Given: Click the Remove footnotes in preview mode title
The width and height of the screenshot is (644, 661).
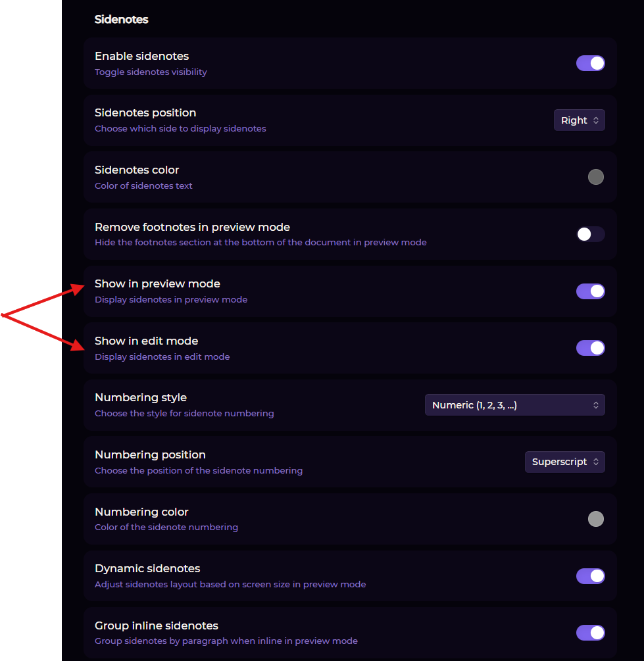Looking at the screenshot, I should [x=192, y=228].
